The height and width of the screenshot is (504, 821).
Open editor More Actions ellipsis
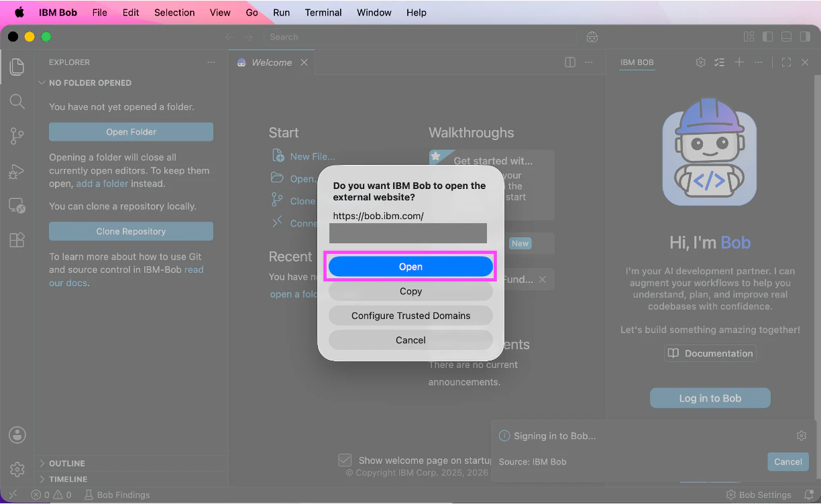click(x=589, y=62)
